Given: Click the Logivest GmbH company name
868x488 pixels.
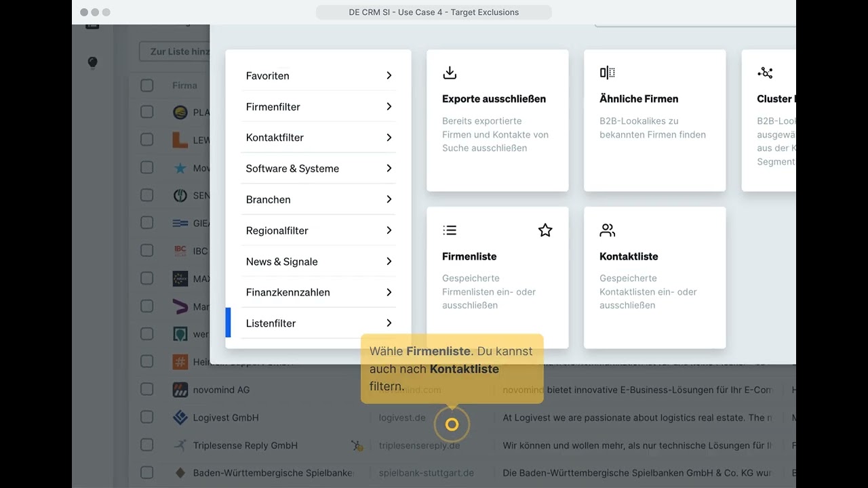Looking at the screenshot, I should pyautogui.click(x=226, y=418).
